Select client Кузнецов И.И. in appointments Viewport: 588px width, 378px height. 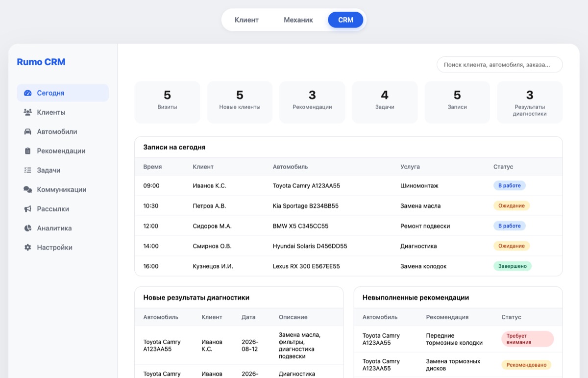click(x=213, y=266)
